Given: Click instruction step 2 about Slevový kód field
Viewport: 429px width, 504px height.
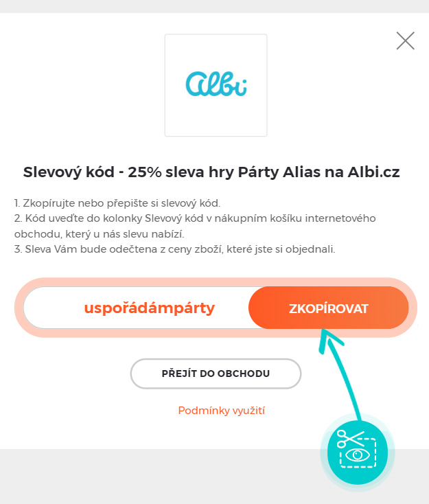Looking at the screenshot, I should (195, 226).
